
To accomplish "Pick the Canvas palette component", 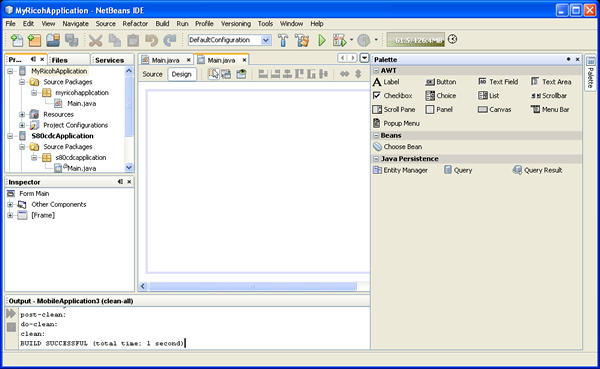I will [495, 109].
